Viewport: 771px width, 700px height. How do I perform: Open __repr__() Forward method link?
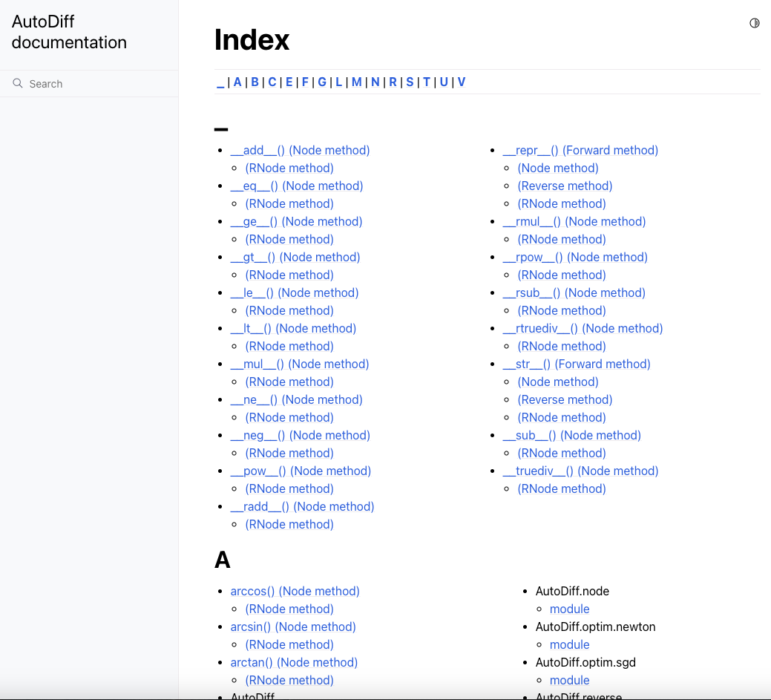click(x=580, y=151)
